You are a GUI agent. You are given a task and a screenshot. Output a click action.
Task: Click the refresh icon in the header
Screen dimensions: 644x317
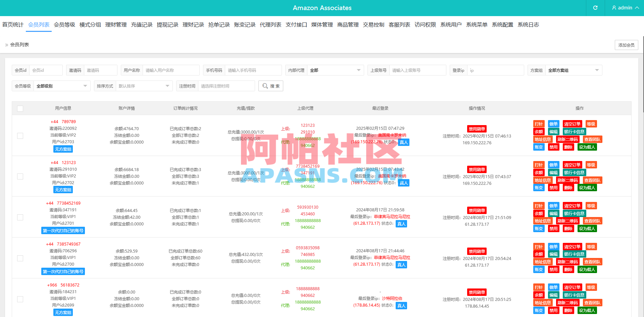(x=595, y=8)
